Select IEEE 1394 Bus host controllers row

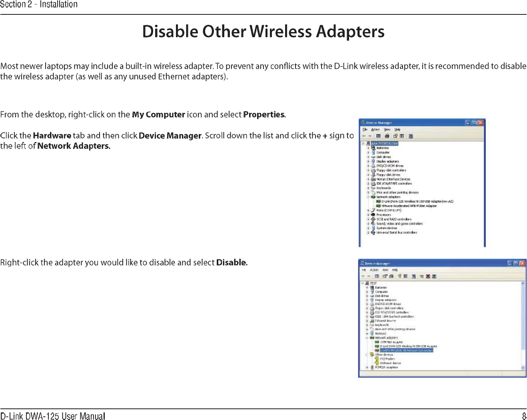click(x=394, y=316)
